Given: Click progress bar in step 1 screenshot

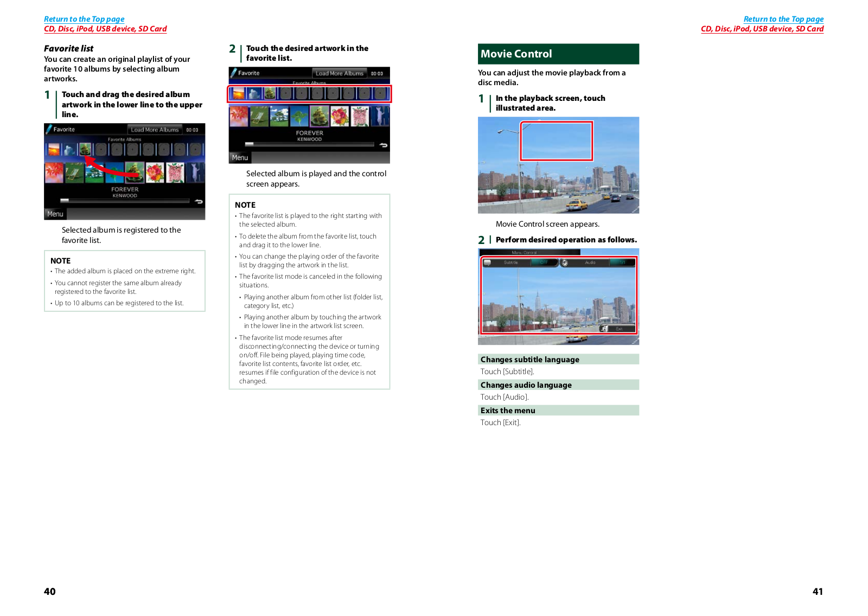Looking at the screenshot, I should coord(125,201).
